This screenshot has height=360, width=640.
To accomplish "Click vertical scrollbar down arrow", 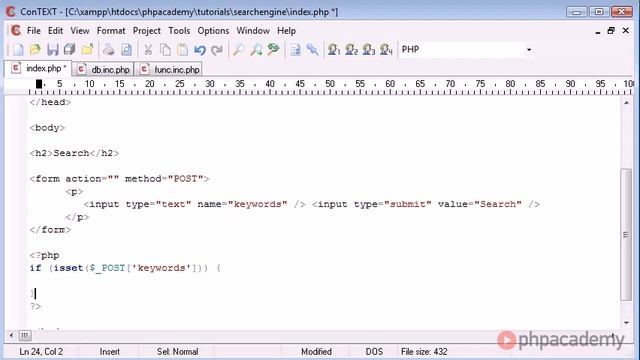I will [x=626, y=323].
